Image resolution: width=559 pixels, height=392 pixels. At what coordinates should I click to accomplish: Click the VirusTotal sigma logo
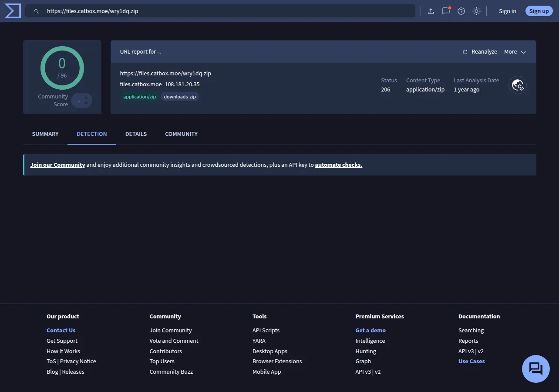point(13,11)
